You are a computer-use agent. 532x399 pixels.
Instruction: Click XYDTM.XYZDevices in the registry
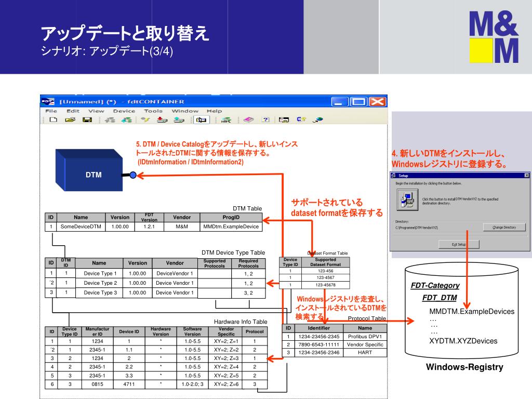463,341
